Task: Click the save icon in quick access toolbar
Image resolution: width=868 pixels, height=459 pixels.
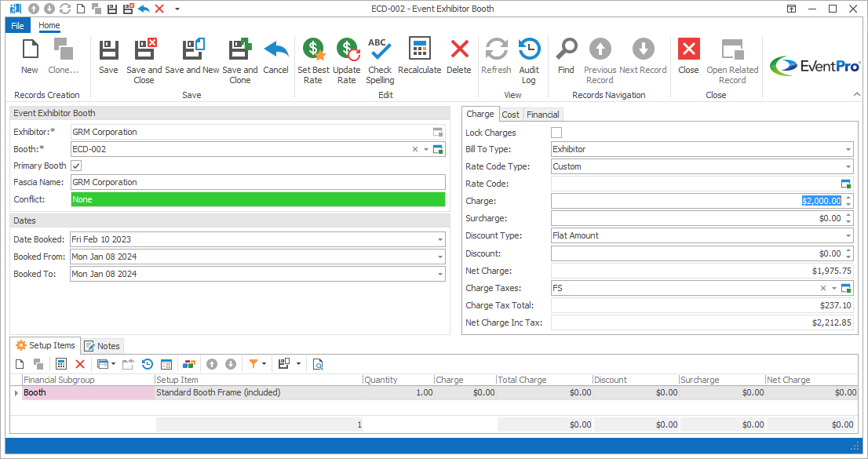Action: click(112, 9)
